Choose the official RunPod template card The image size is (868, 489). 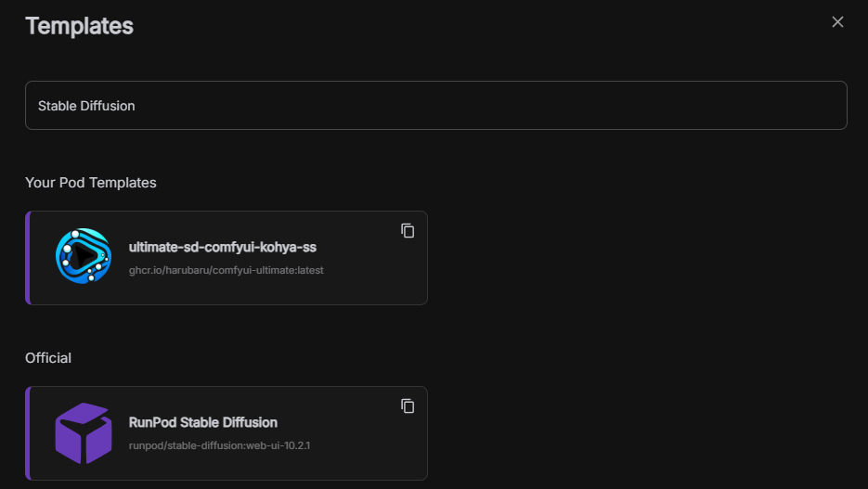pyautogui.click(x=227, y=433)
